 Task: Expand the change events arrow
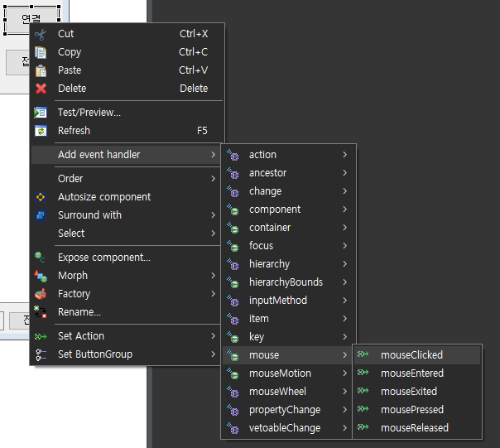[344, 191]
